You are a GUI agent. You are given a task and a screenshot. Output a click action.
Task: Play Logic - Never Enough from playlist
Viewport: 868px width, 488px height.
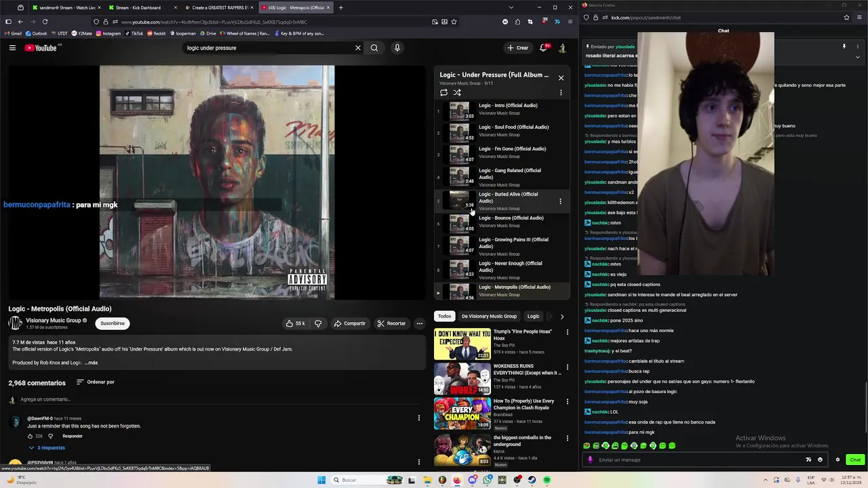pyautogui.click(x=502, y=270)
